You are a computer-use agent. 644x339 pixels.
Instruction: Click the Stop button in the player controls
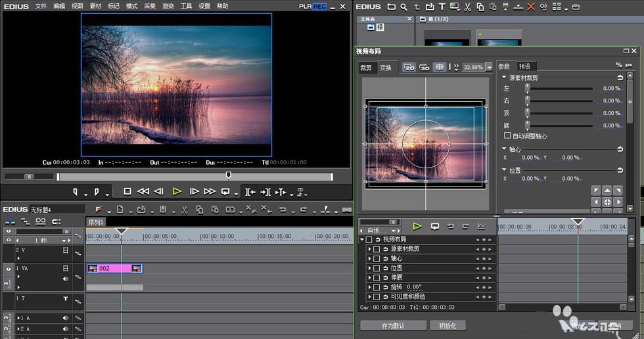(x=127, y=191)
